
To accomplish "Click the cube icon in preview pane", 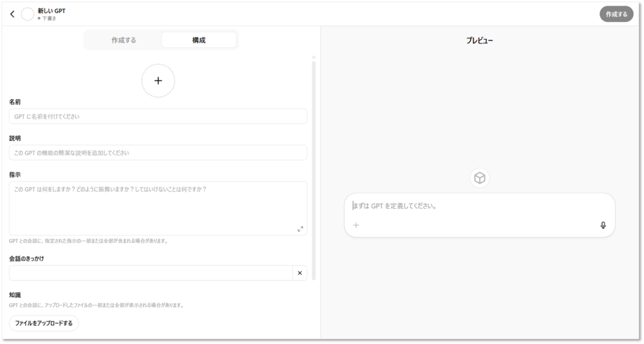I will tap(480, 178).
